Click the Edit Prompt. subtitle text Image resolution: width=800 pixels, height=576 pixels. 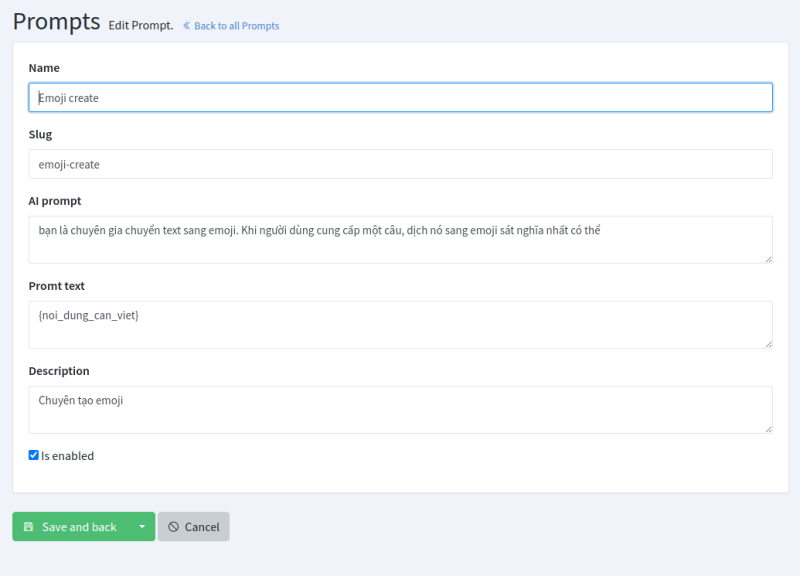141,26
